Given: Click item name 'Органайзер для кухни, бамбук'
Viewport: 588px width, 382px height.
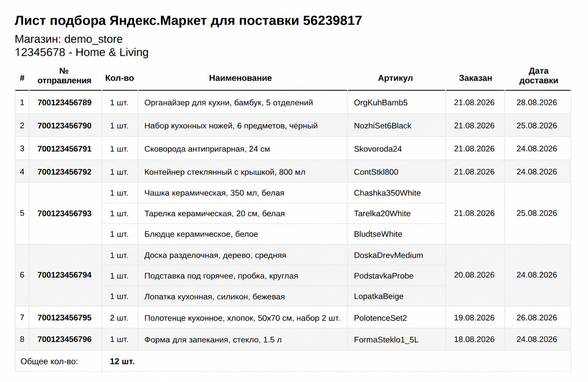Looking at the screenshot, I should pos(203,103).
